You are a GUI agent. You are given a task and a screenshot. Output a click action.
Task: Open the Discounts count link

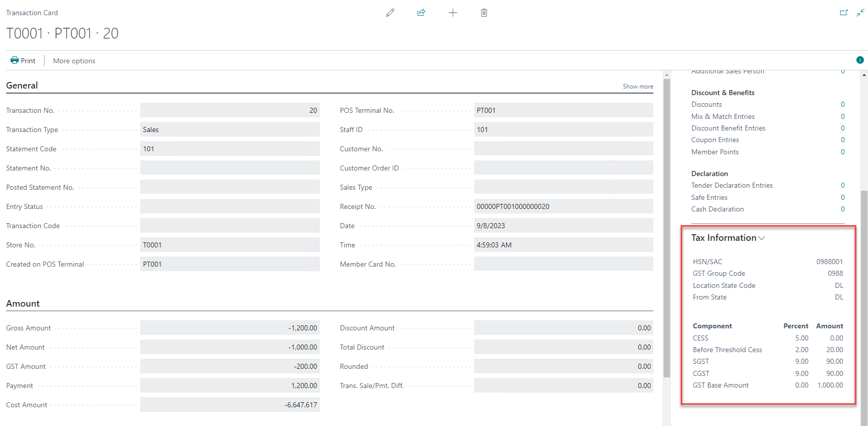(842, 104)
